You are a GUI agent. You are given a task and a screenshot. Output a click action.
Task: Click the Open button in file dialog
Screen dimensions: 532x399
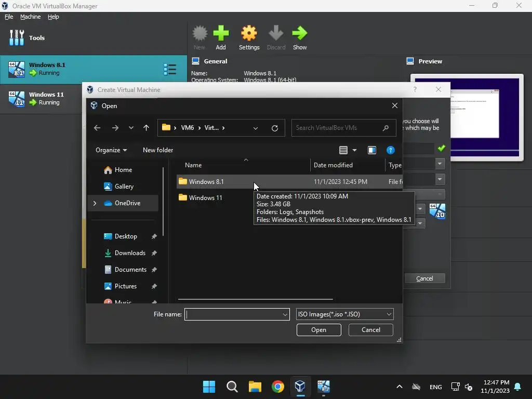click(318, 330)
